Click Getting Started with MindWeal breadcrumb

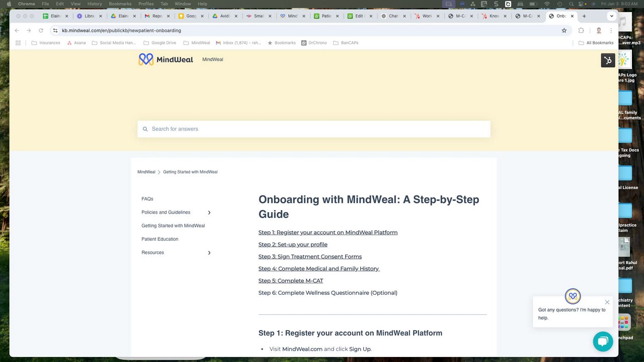[x=190, y=172]
